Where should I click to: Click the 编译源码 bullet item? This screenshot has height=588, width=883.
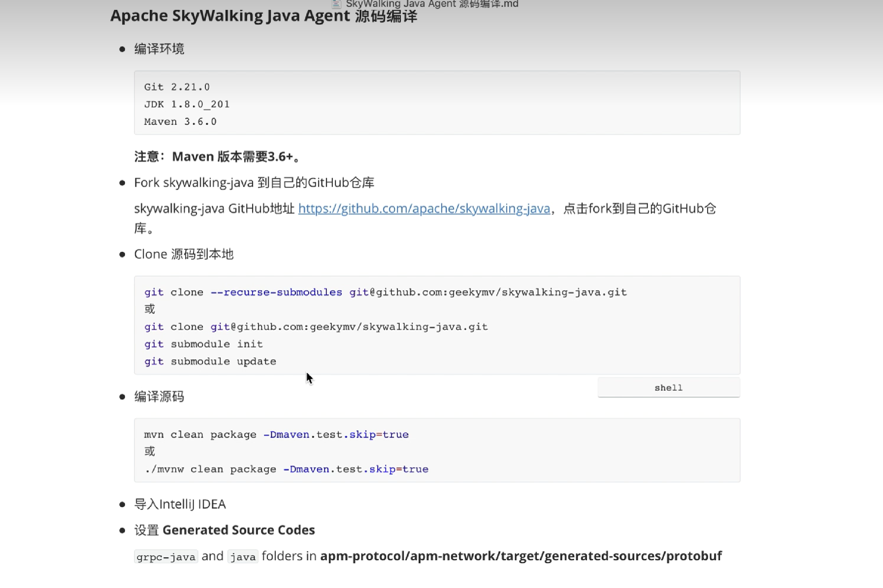(159, 396)
